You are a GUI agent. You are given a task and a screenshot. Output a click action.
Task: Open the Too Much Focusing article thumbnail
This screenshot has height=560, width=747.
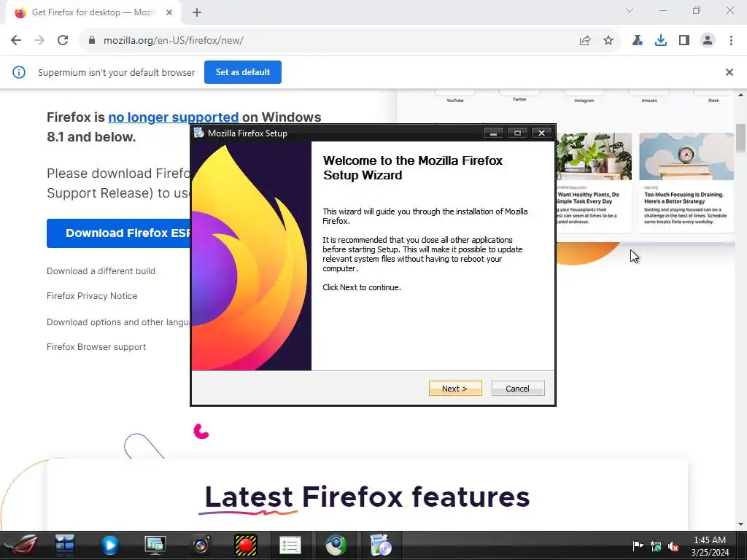click(x=686, y=156)
